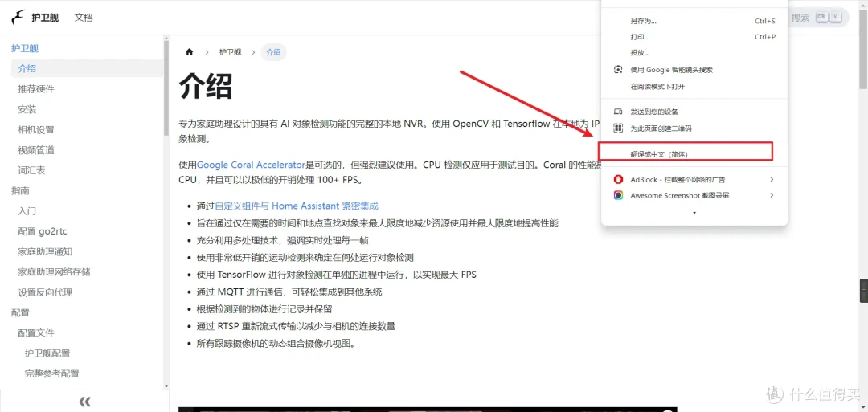Open 词汇表 in the sidebar
The image size is (868, 412).
click(x=31, y=170)
